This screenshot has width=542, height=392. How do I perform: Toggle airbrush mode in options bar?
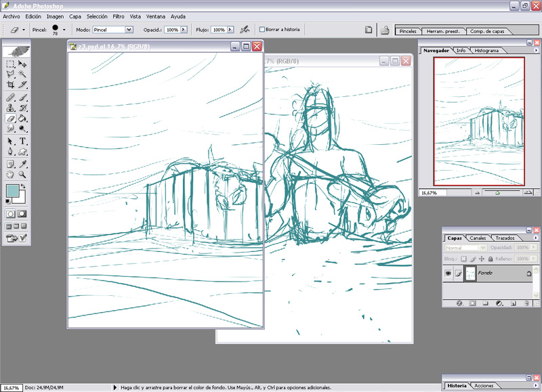click(245, 30)
